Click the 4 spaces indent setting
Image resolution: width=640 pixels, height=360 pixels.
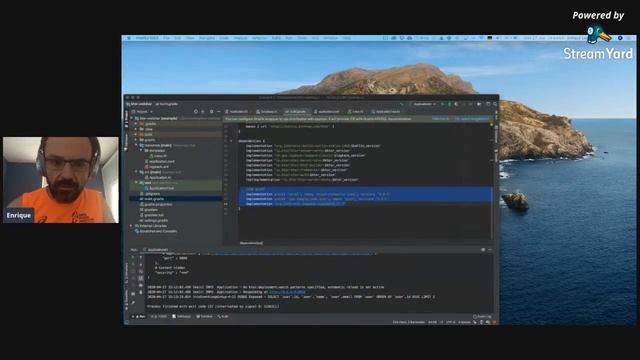pyautogui.click(x=464, y=322)
